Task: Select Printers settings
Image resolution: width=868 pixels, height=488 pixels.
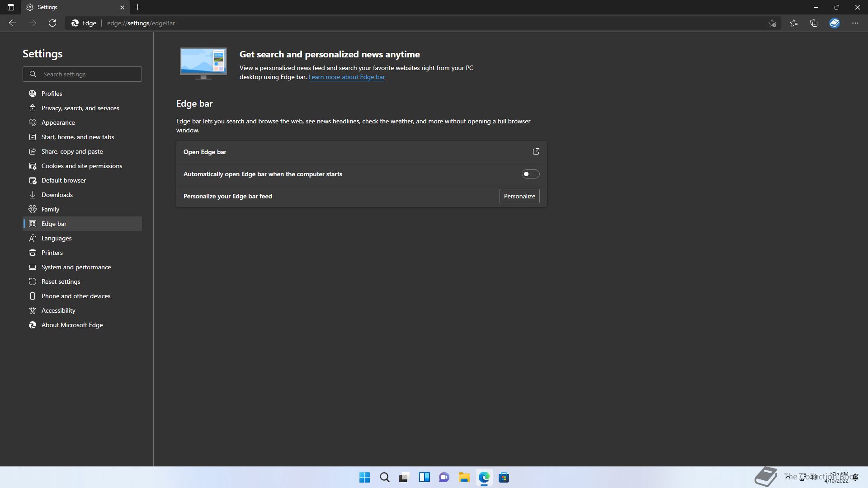Action: click(x=82, y=253)
